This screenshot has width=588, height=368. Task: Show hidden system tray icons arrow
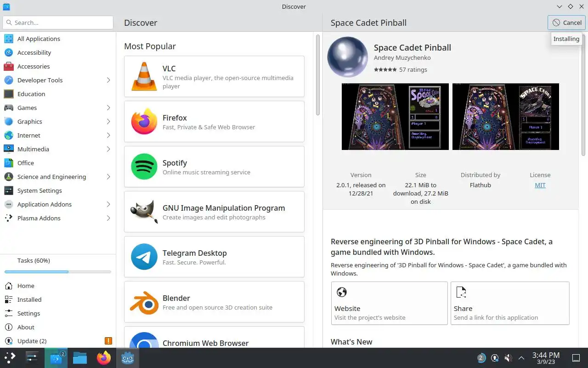pos(521,358)
